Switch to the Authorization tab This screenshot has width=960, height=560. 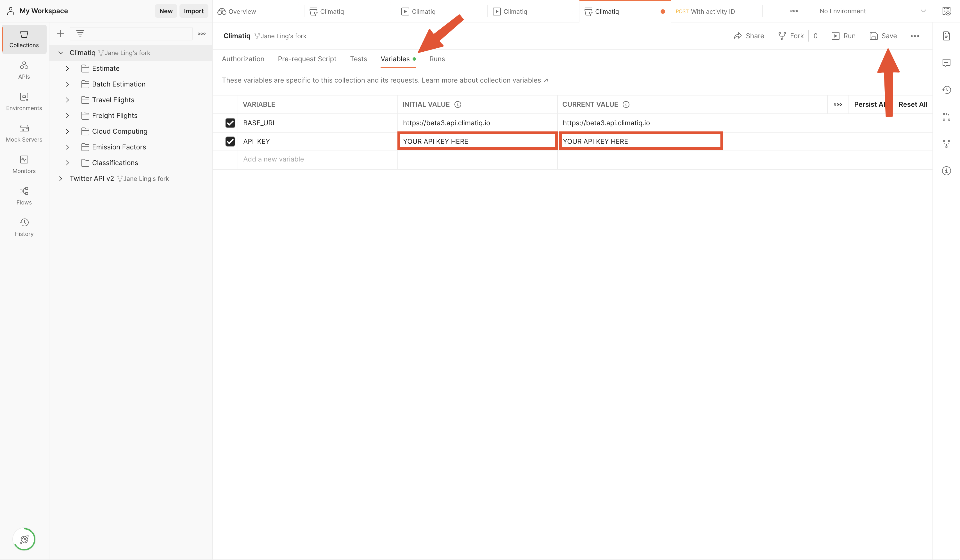(x=243, y=59)
